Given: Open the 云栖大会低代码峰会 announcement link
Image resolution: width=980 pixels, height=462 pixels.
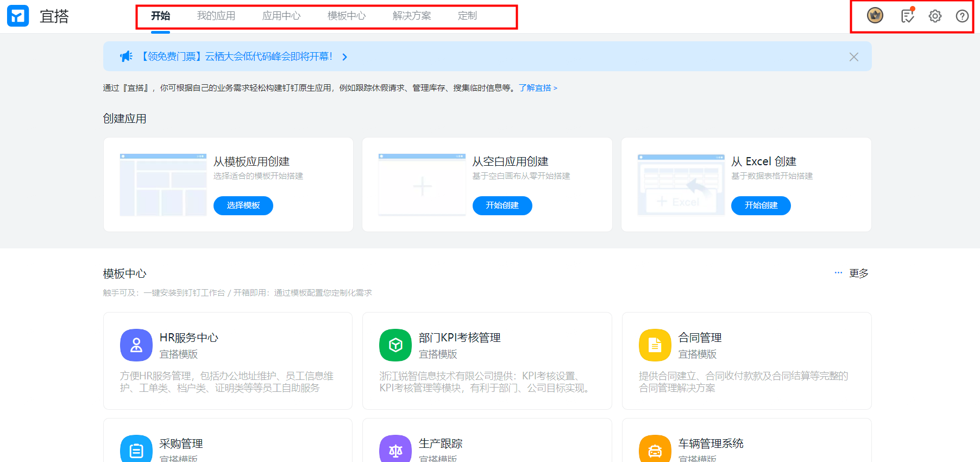Looking at the screenshot, I should coord(236,57).
